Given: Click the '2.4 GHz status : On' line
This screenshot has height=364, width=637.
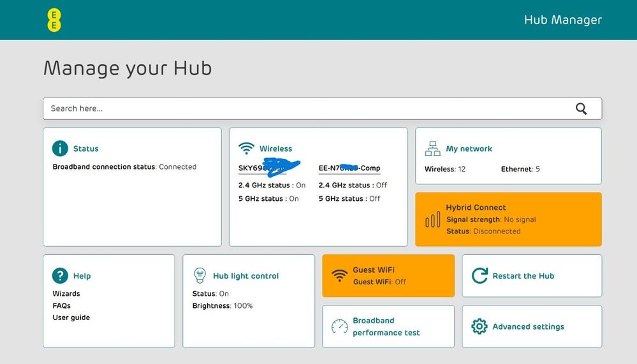Looking at the screenshot, I should 272,186.
